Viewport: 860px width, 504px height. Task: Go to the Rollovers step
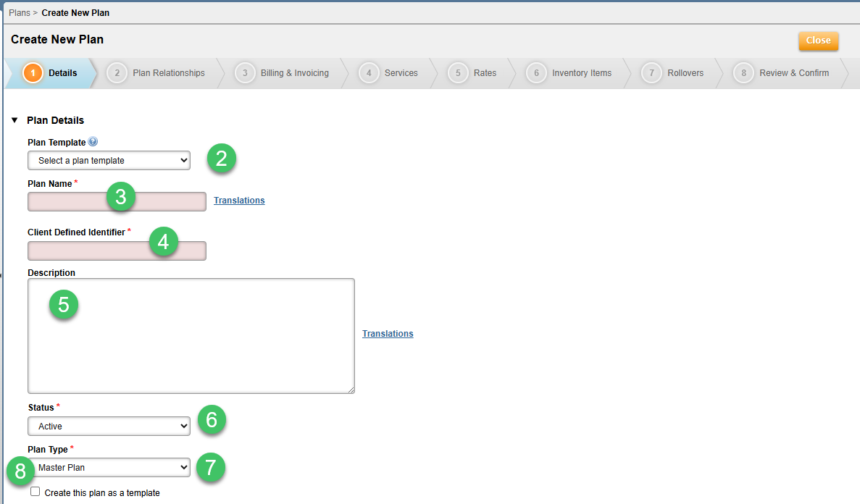tap(685, 72)
